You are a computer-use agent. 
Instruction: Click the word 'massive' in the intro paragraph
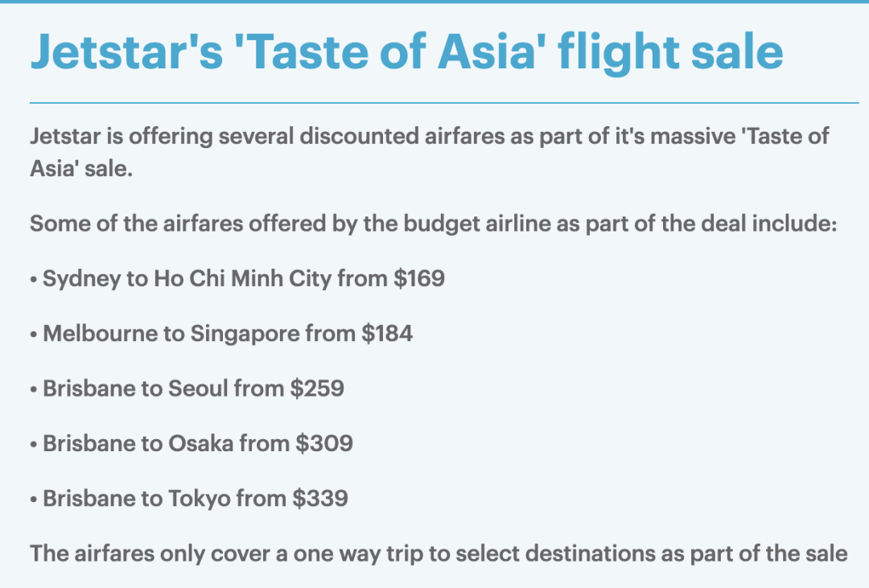pos(691,137)
